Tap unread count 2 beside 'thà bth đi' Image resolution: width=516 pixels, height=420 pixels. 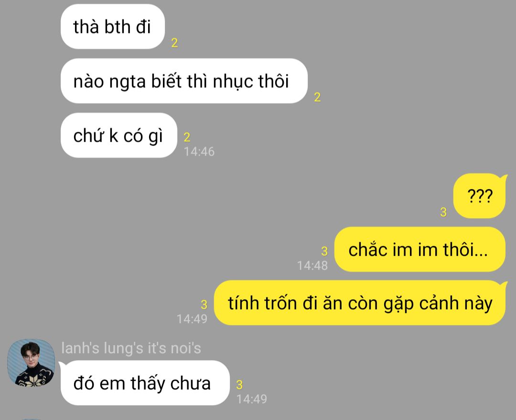pos(174,43)
